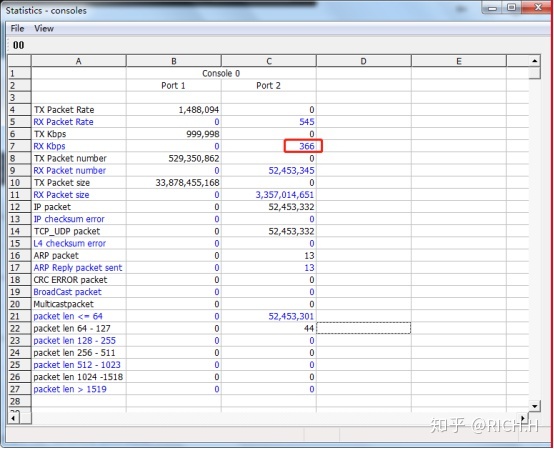Viewport: 554px width, 449px height.
Task: Select row 14 header
Action: point(20,231)
